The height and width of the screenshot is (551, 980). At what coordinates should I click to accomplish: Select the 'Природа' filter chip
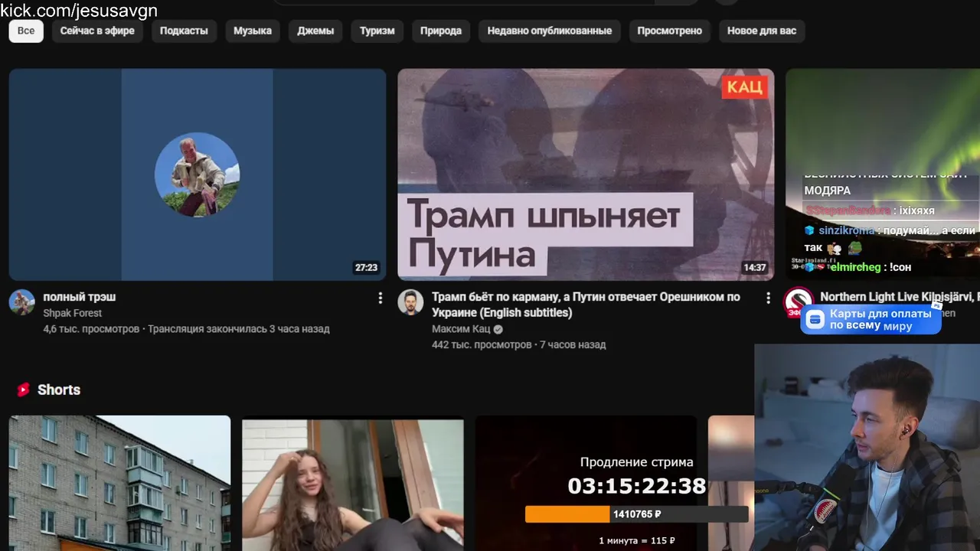[x=441, y=31]
